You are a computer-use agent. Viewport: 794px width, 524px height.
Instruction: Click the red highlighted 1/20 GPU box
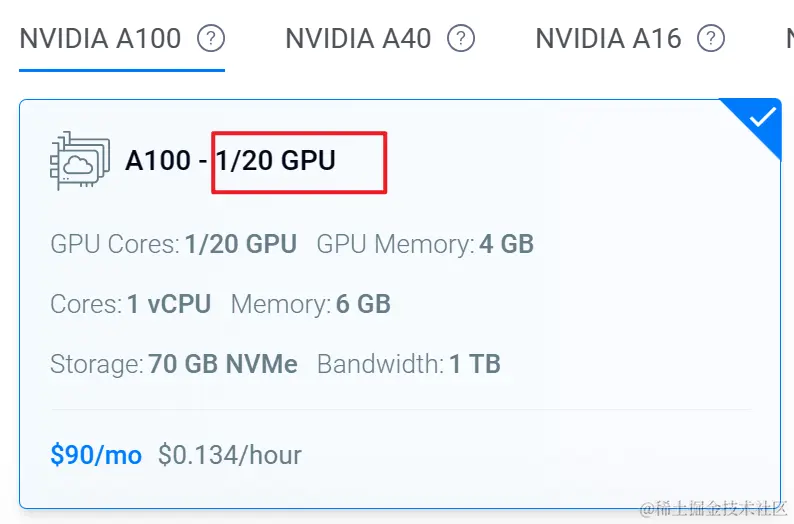coord(298,160)
